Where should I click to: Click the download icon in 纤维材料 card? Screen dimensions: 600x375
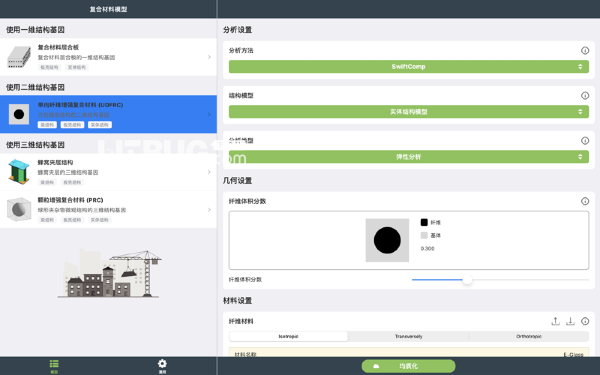tap(570, 321)
